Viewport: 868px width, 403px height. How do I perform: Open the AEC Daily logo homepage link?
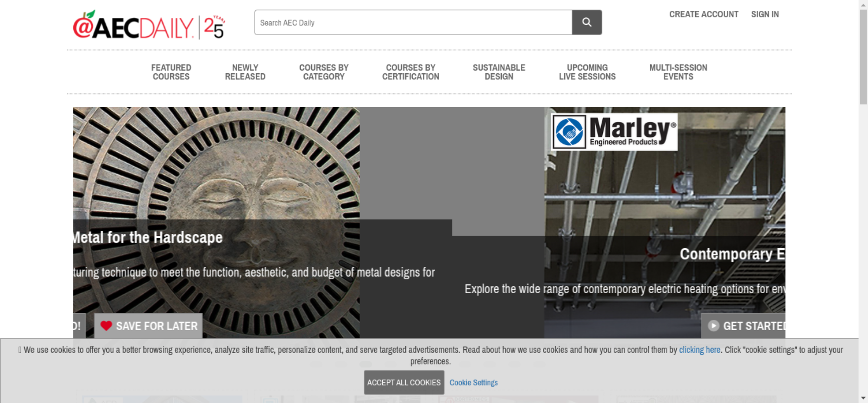tap(148, 26)
